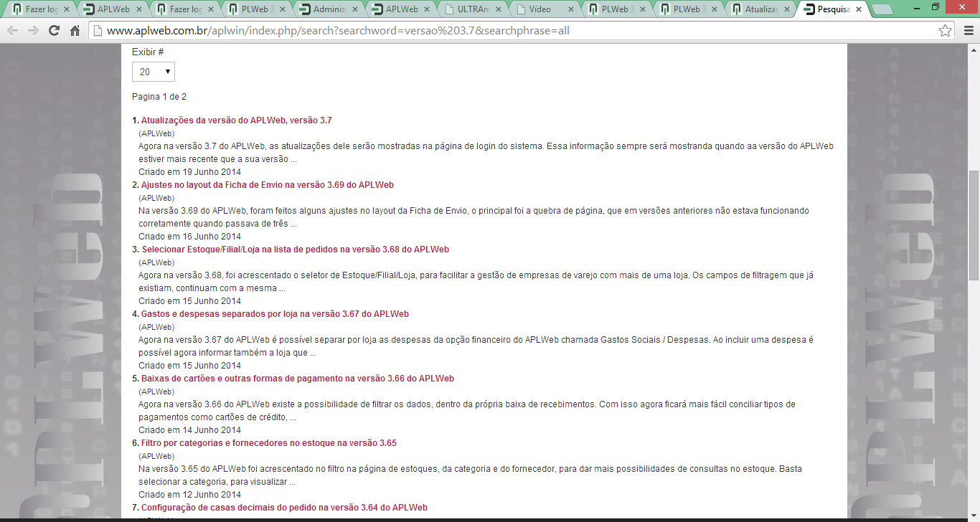Viewport: 980px width, 522px height.
Task: Click the browser forward arrow
Action: point(33,31)
